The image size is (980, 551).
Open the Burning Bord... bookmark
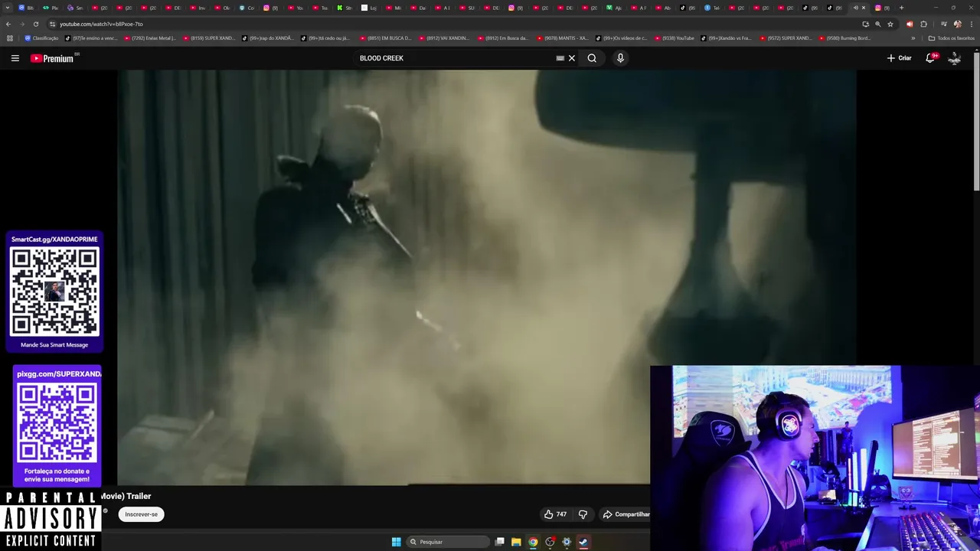click(844, 38)
